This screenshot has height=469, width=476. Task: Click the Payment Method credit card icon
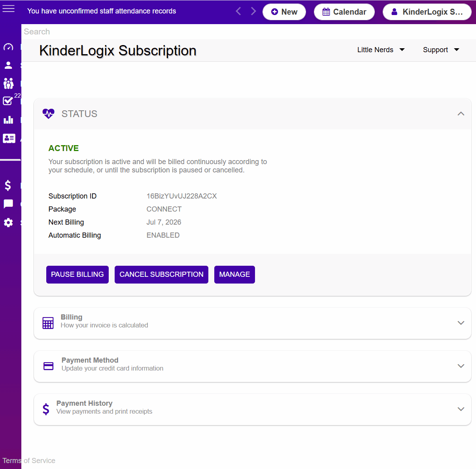tap(48, 366)
